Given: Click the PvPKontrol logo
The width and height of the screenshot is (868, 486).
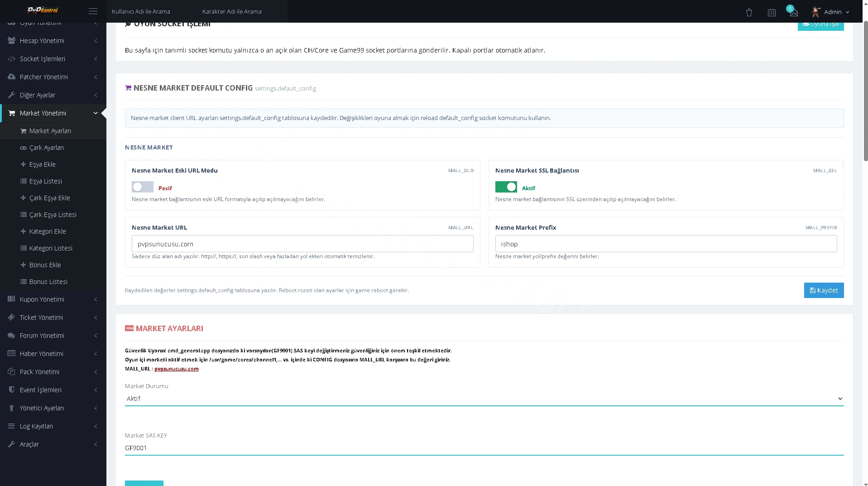Looking at the screenshot, I should (x=43, y=10).
